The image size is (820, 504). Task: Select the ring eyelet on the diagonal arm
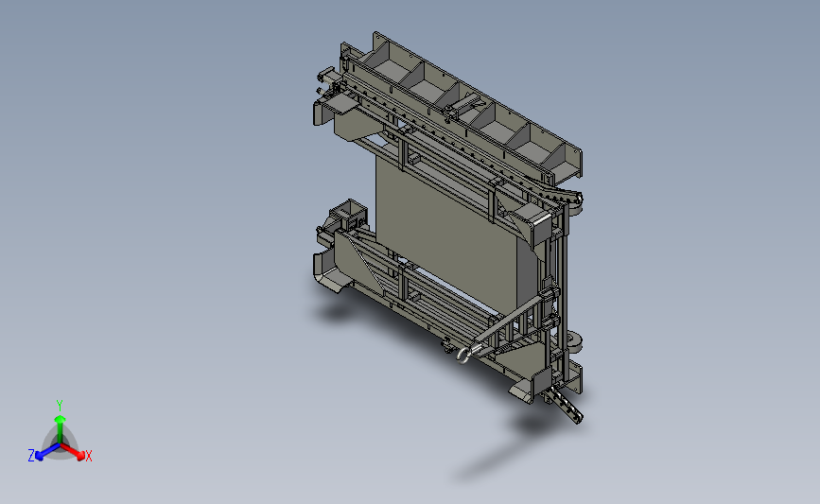tap(463, 355)
